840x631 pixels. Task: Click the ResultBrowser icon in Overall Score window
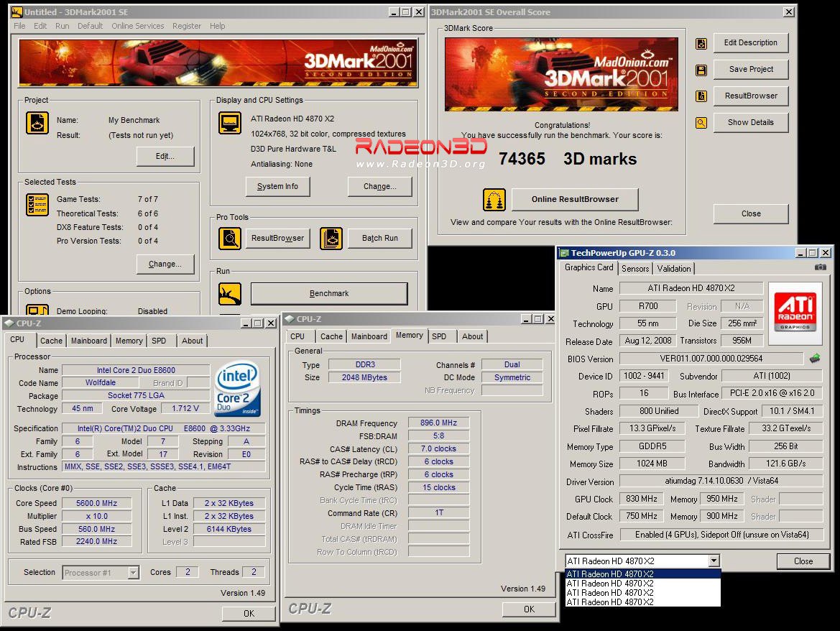coord(701,96)
